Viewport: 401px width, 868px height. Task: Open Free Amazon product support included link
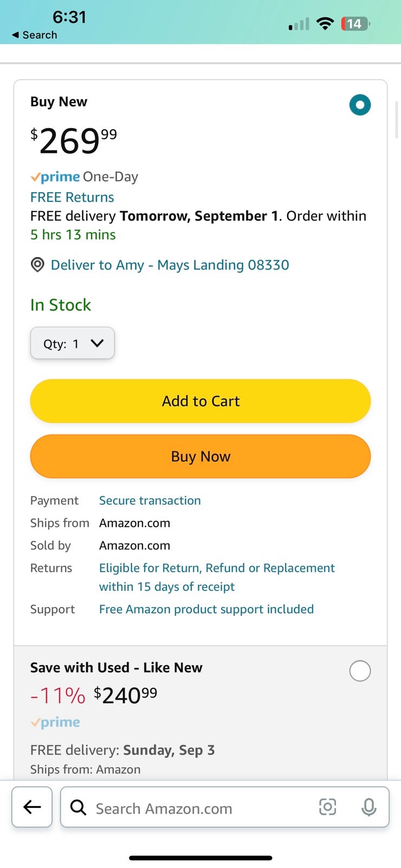coord(206,609)
